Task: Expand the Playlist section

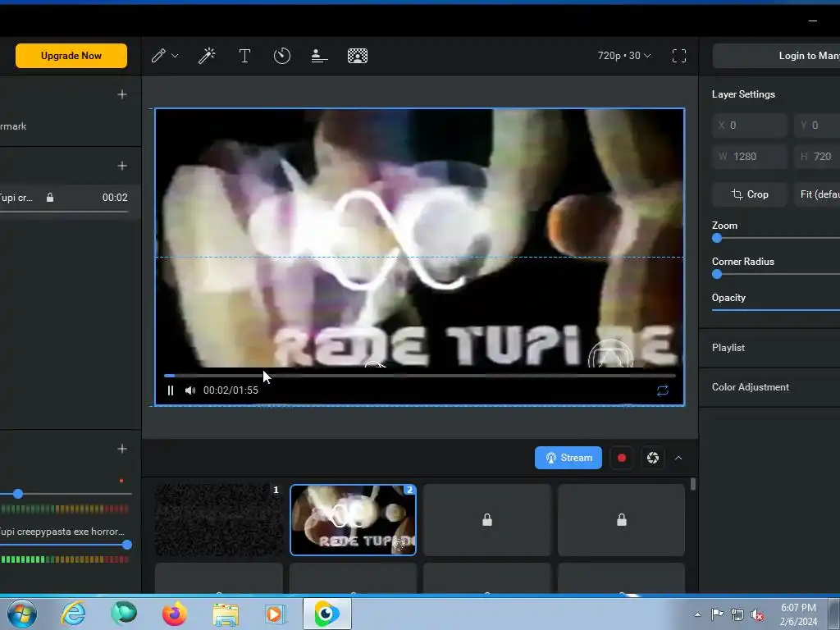Action: 769,348
